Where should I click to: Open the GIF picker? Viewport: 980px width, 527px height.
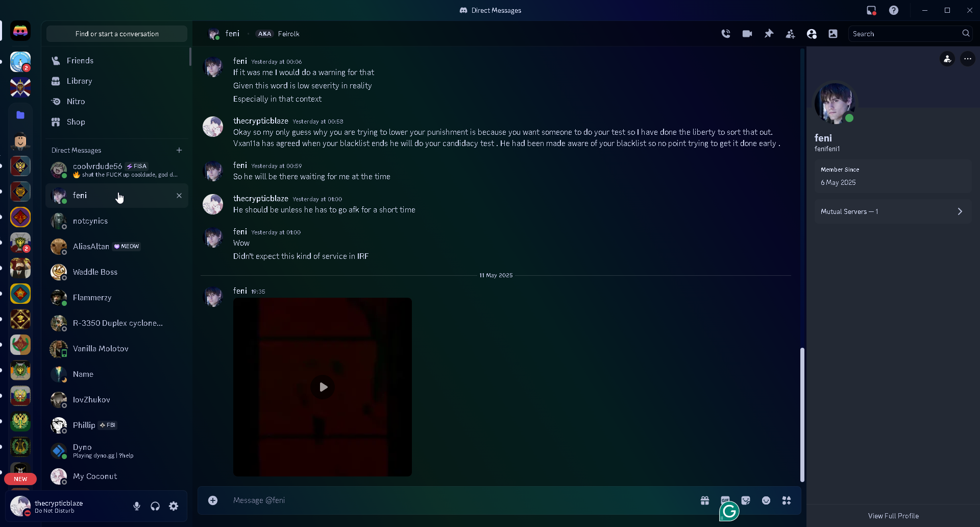click(x=725, y=499)
